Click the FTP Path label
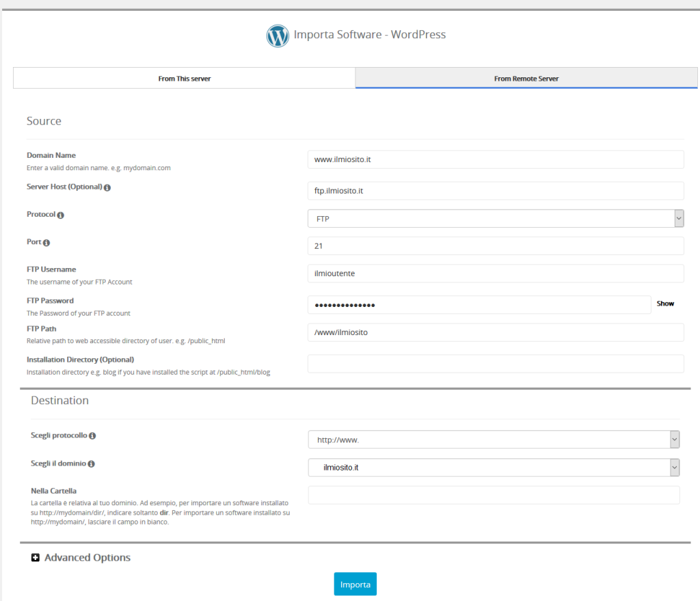Image resolution: width=700 pixels, height=601 pixels. pos(42,329)
